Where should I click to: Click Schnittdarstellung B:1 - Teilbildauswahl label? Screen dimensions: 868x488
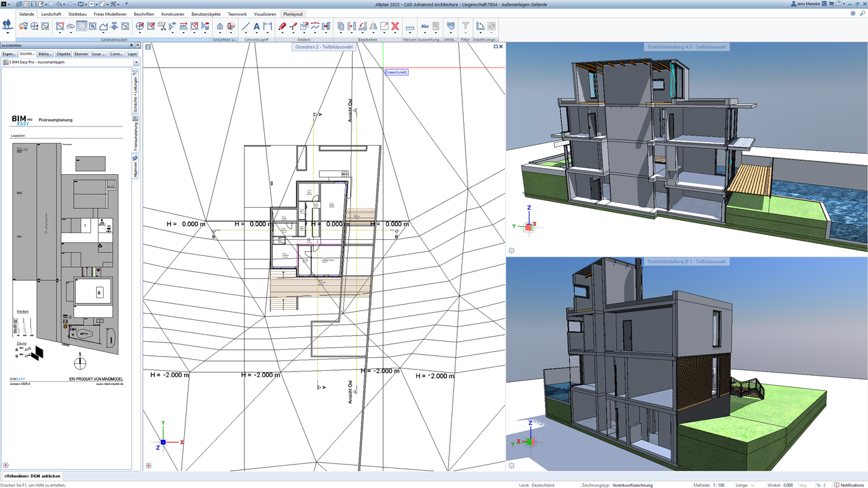tap(687, 262)
